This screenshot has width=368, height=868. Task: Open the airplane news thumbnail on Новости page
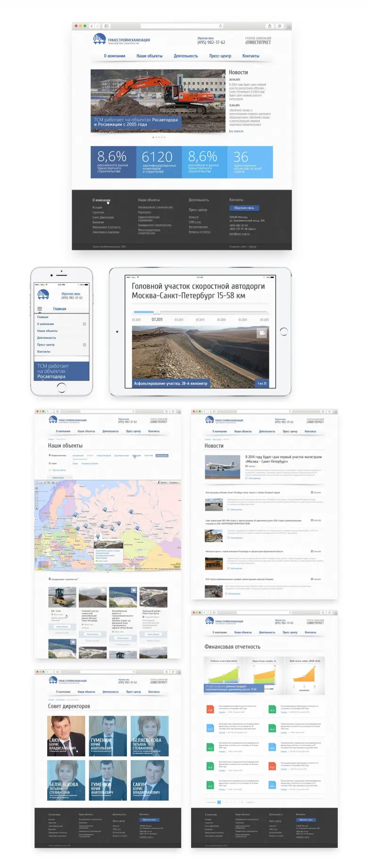[x=219, y=467]
